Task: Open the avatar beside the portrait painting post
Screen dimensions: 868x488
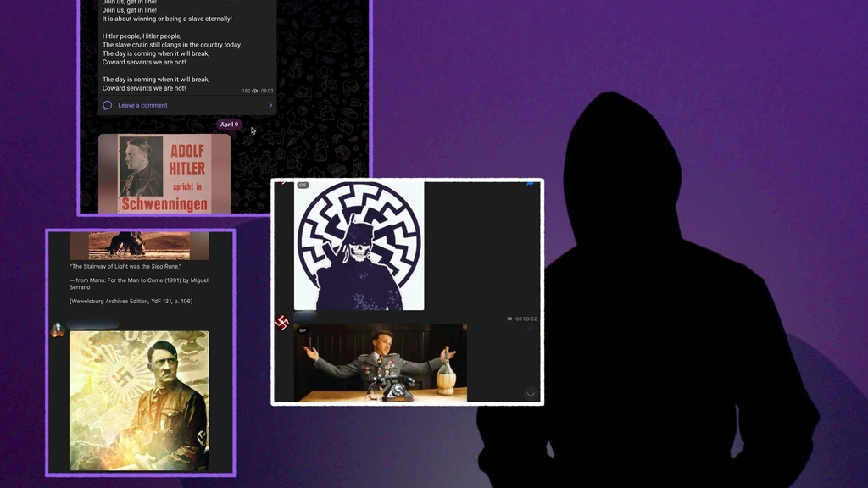Action: (x=58, y=330)
